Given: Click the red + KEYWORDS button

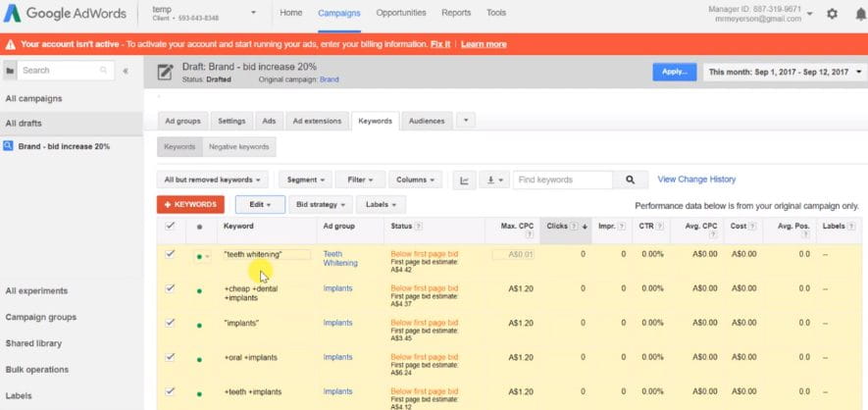Looking at the screenshot, I should click(190, 205).
